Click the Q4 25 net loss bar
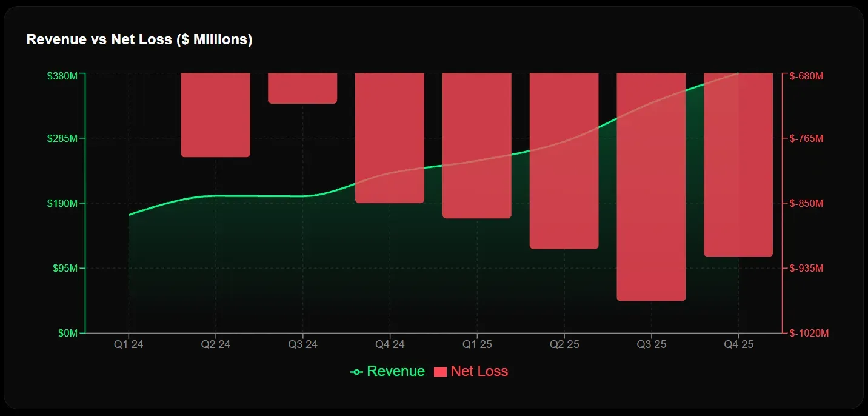Image resolution: width=868 pixels, height=416 pixels. pyautogui.click(x=738, y=164)
